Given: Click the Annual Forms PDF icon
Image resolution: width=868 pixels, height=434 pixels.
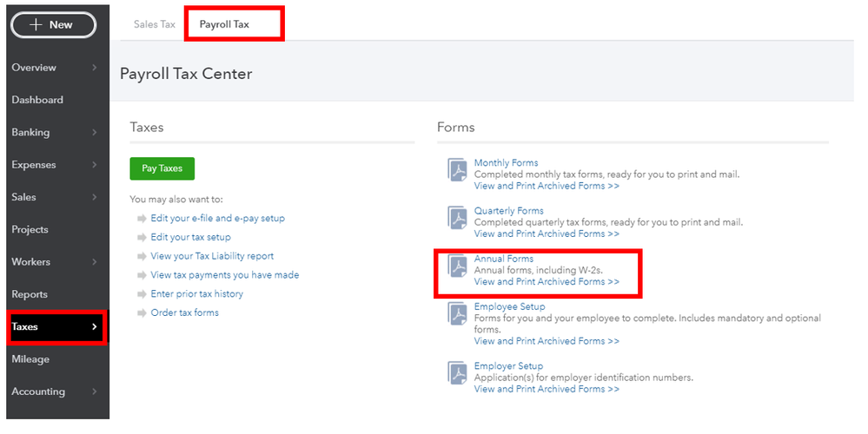Looking at the screenshot, I should pyautogui.click(x=457, y=266).
